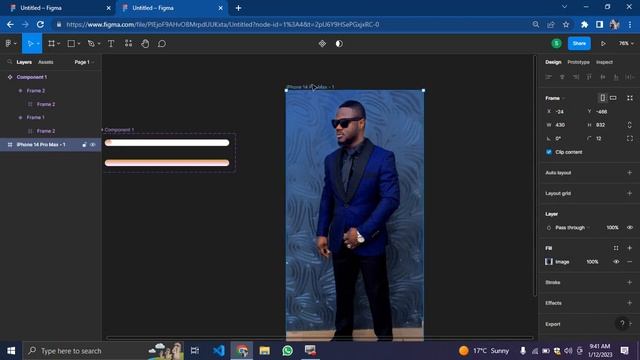Switch to the Inspect tab

(x=604, y=62)
